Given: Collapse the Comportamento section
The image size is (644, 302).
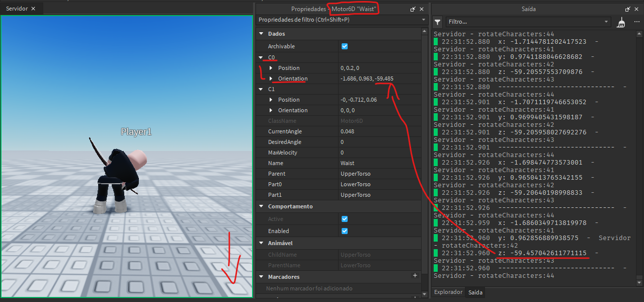Looking at the screenshot, I should (261, 206).
